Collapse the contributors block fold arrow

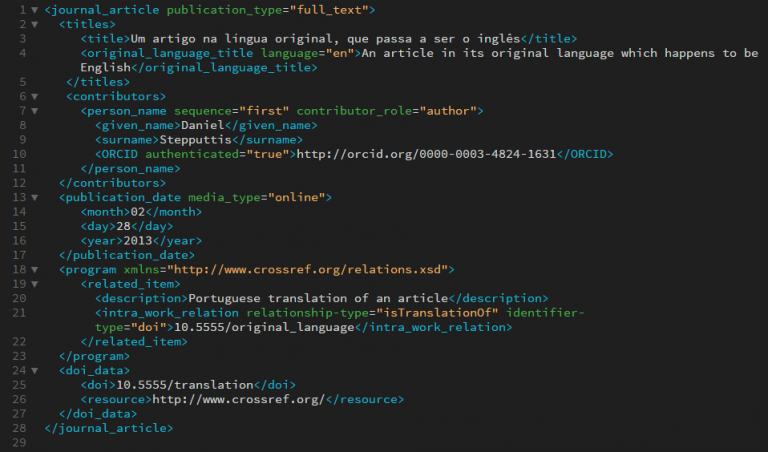tap(35, 96)
